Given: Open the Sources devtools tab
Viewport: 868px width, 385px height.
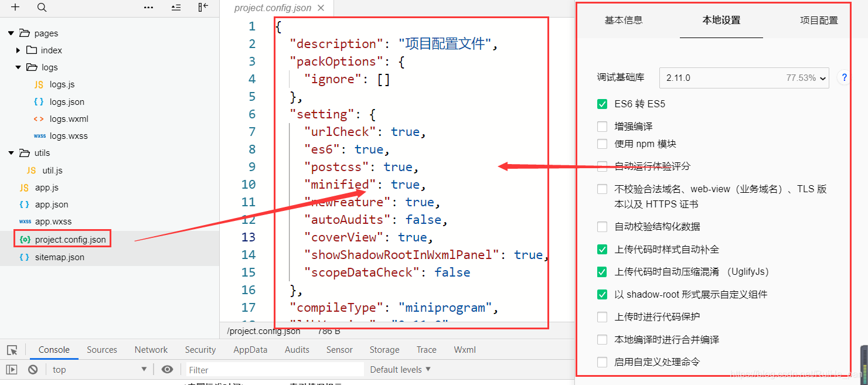Looking at the screenshot, I should point(102,350).
